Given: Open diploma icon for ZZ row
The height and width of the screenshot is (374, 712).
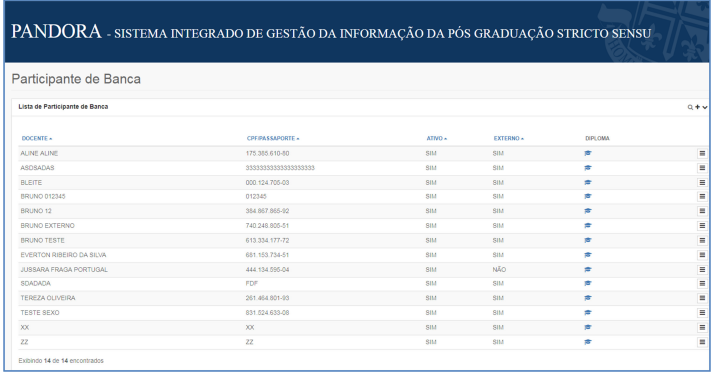Looking at the screenshot, I should click(588, 342).
